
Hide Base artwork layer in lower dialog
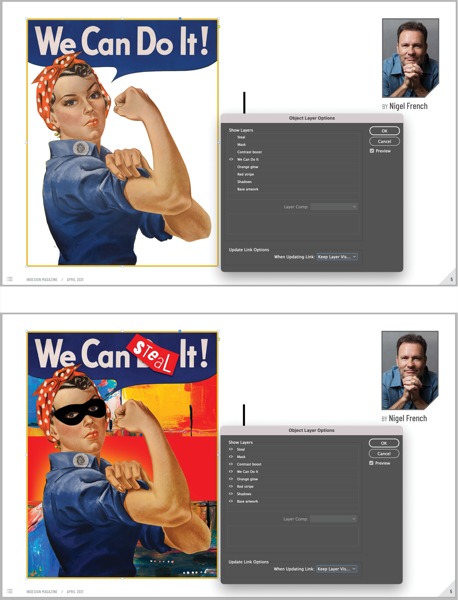tap(231, 501)
